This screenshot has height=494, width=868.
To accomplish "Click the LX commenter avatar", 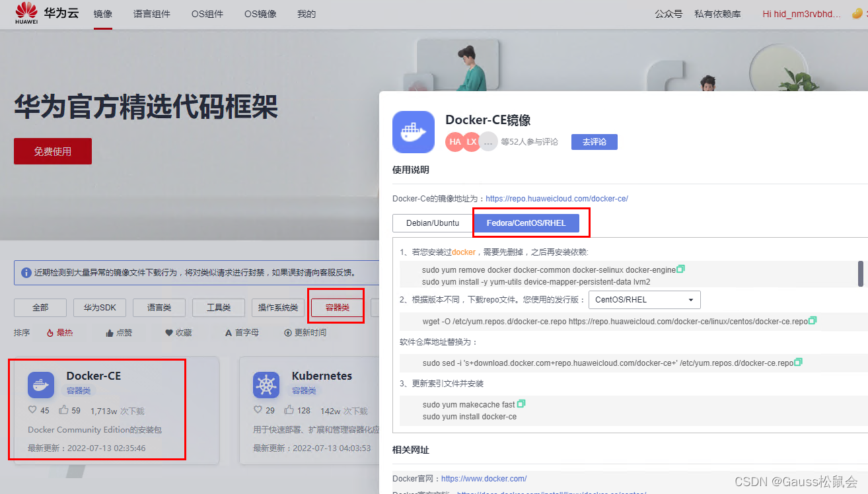I will (x=472, y=142).
